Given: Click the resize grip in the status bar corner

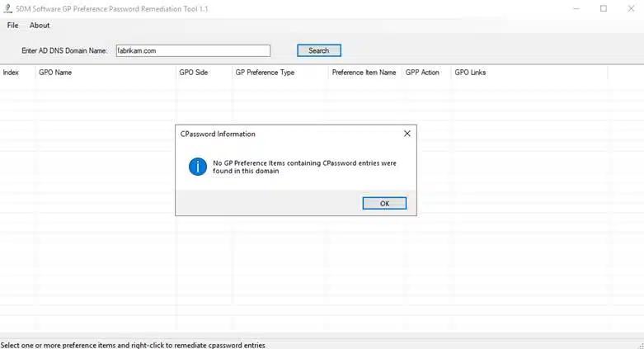Looking at the screenshot, I should click(641, 346).
